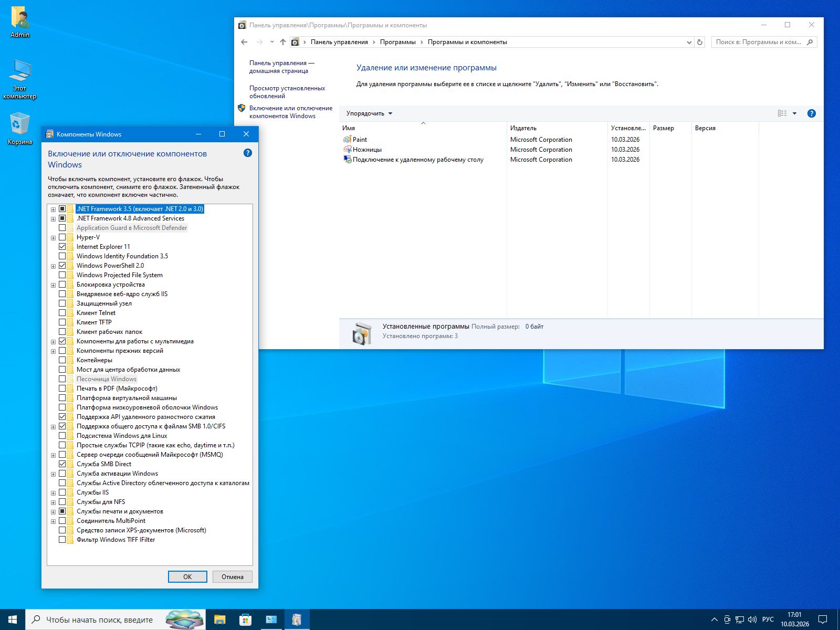Click the search field in Programs window
This screenshot has width=840, height=630.
(x=759, y=42)
